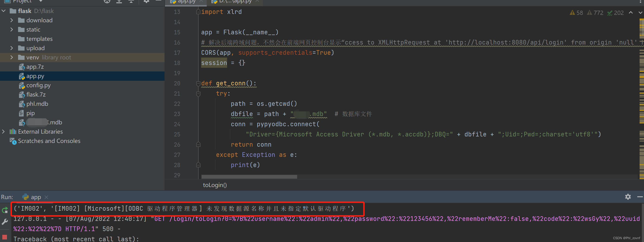This screenshot has height=242, width=644.
Task: Expand External Libraries
Action: pos(3,131)
